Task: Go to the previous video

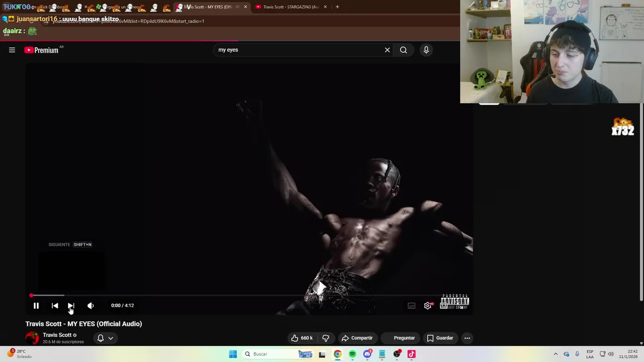Action: click(x=55, y=306)
